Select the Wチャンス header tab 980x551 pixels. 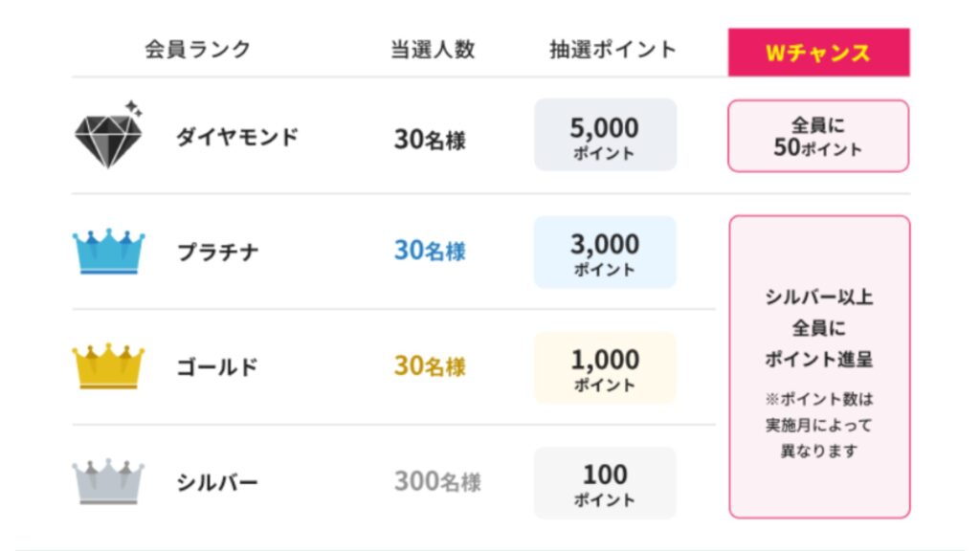pos(818,53)
